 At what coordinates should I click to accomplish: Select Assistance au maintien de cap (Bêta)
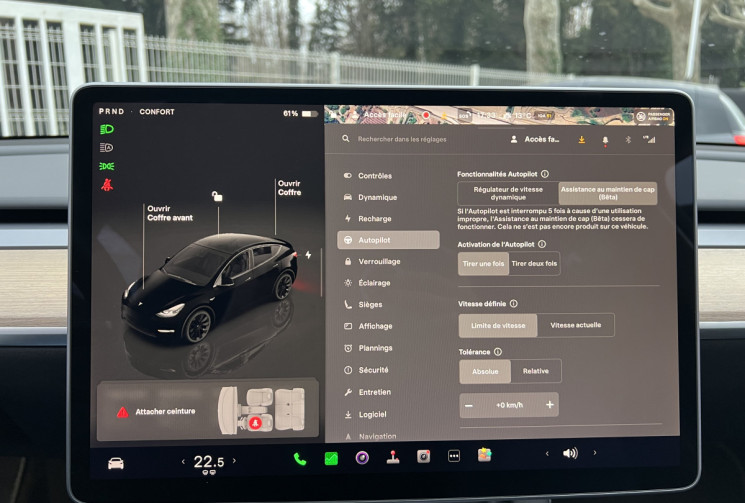pyautogui.click(x=608, y=193)
